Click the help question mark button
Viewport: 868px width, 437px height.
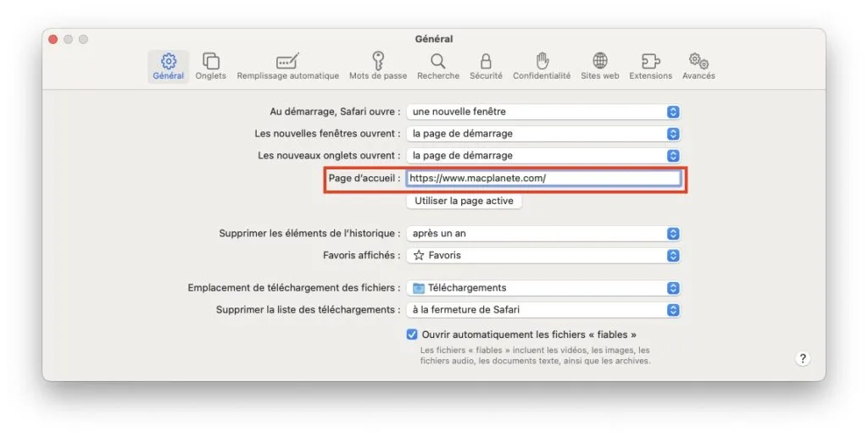803,358
